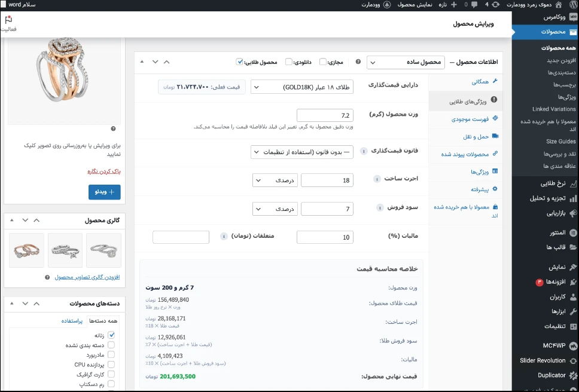The image size is (579, 392).
Task: Click the info icon beside متعلقات (تومان)
Action: (223, 237)
